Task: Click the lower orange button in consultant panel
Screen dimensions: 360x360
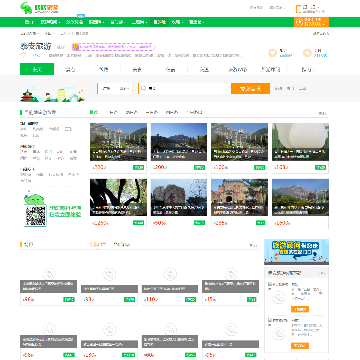Action: coord(300,346)
